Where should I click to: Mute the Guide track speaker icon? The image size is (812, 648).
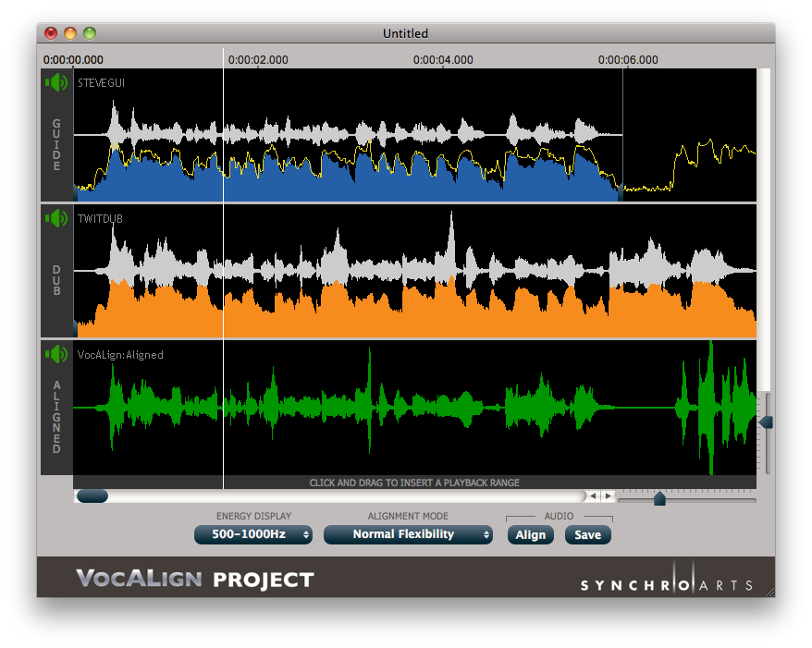(57, 83)
